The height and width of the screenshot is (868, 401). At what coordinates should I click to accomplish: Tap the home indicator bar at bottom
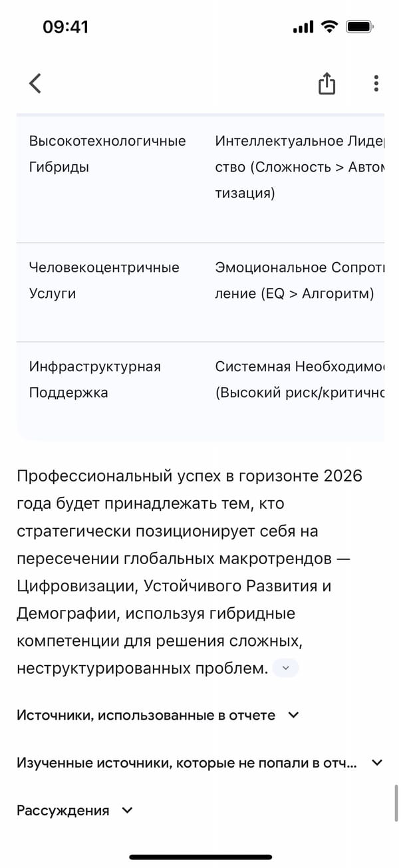(200, 857)
